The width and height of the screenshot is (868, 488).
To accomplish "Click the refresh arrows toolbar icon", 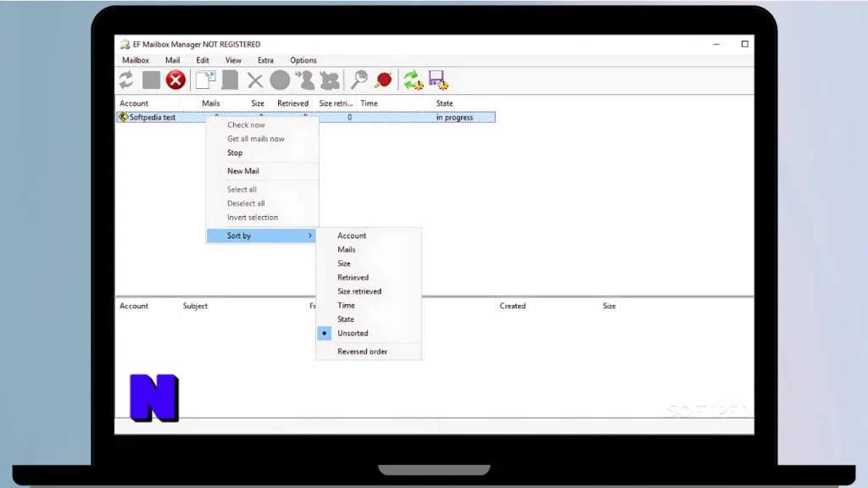I will coord(126,80).
